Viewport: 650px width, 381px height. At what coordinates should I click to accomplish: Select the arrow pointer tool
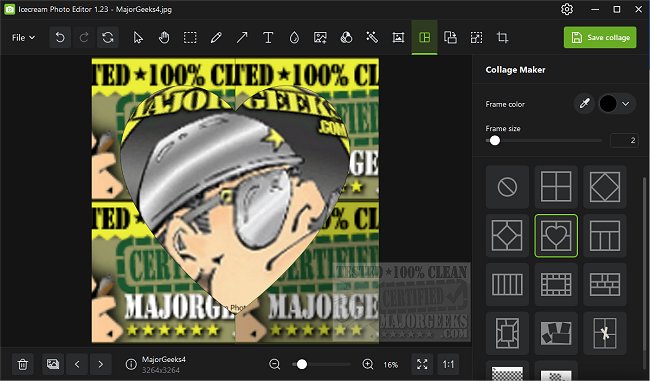pyautogui.click(x=138, y=38)
